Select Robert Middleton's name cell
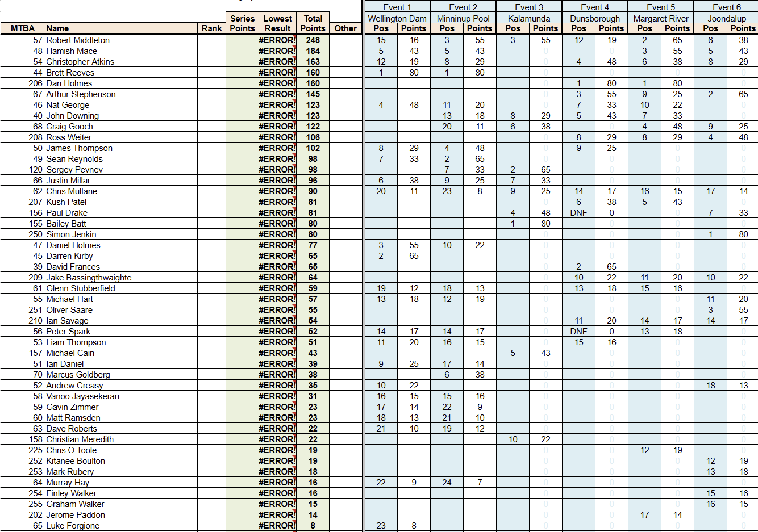This screenshot has width=758, height=532. (x=78, y=40)
